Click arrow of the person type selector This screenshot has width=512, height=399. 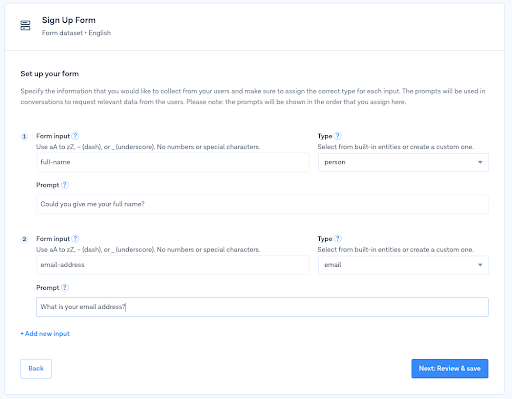(x=480, y=162)
